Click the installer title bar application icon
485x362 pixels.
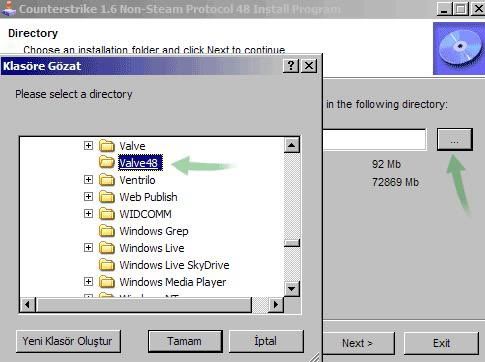[x=8, y=9]
